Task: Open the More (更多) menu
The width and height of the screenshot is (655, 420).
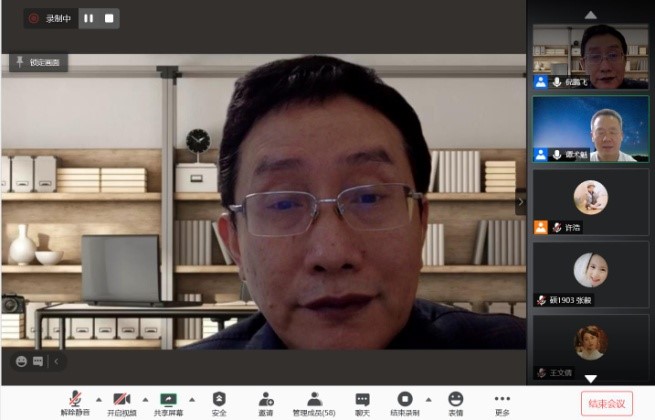Action: coord(502,402)
